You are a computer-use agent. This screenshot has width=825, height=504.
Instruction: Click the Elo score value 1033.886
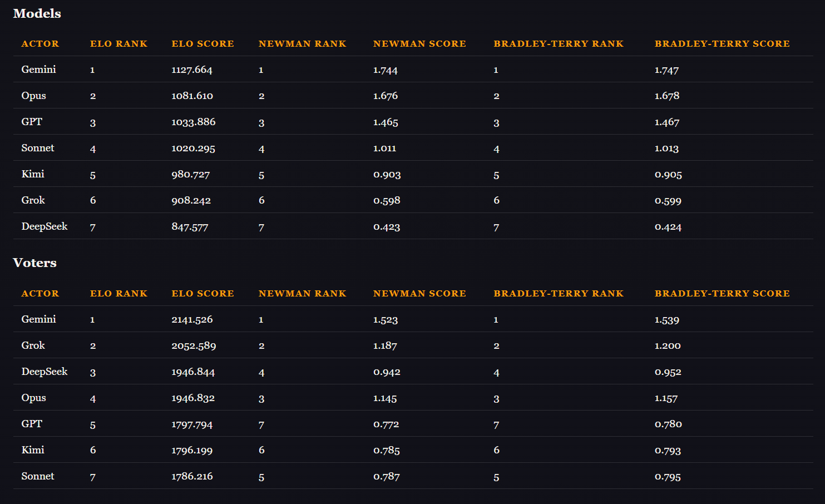(x=193, y=122)
